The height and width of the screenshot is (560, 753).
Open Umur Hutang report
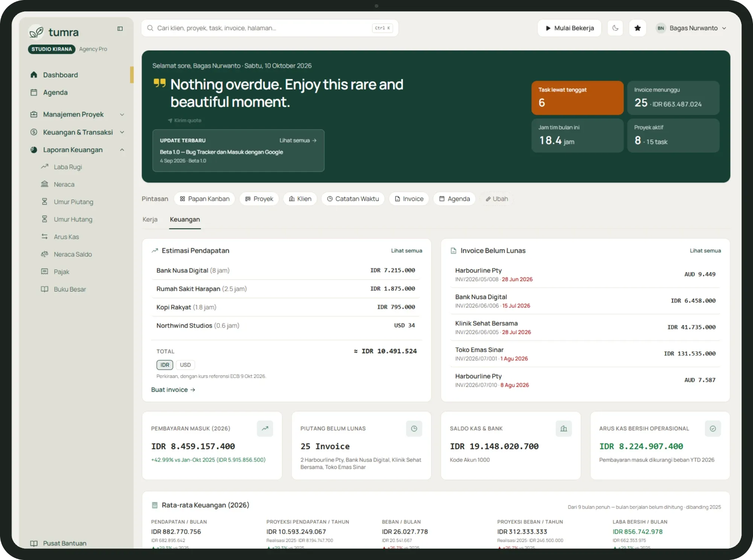[73, 219]
